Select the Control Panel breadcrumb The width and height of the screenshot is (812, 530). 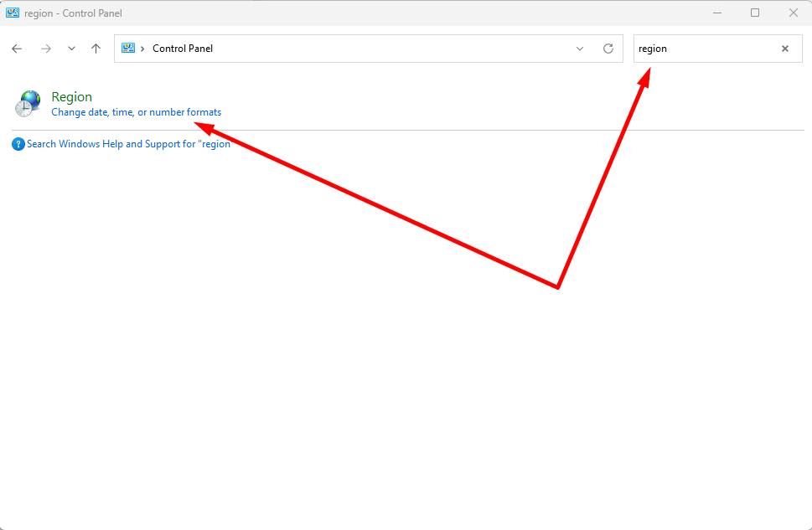point(183,49)
